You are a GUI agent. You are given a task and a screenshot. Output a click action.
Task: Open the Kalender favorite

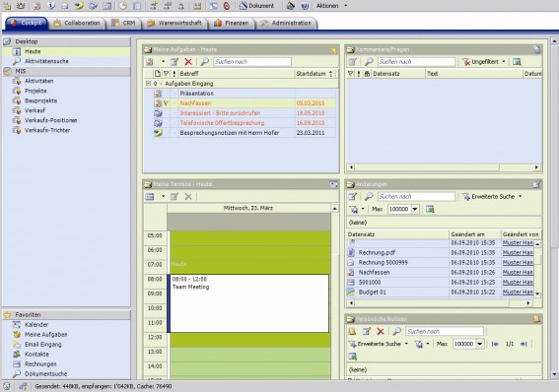click(x=36, y=325)
